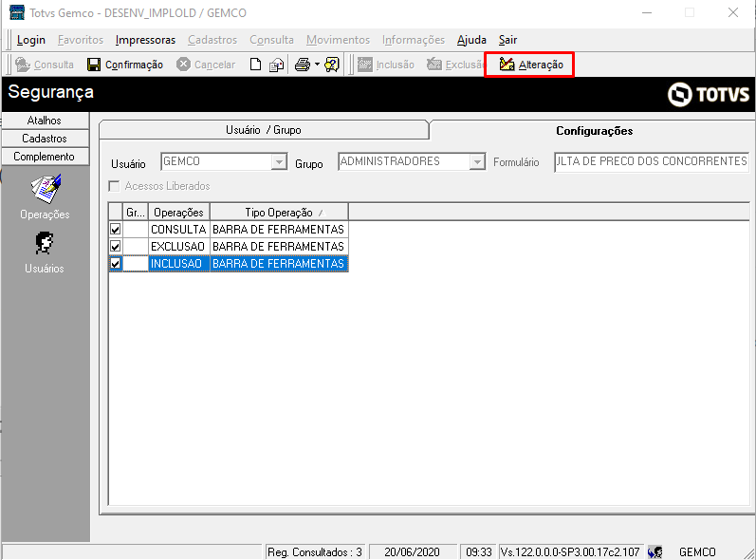The height and width of the screenshot is (560, 756).
Task: Click the printer icon in toolbar
Action: point(303,65)
